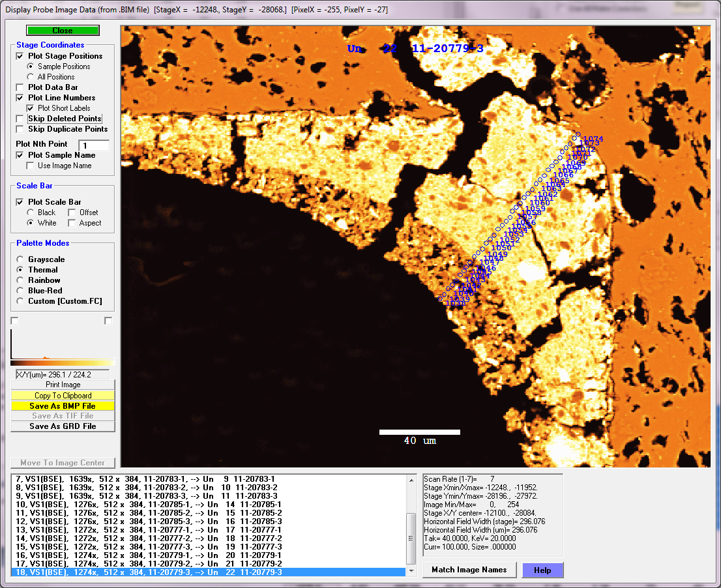
Task: Enable Skip Deleted Points option
Action: tap(20, 119)
